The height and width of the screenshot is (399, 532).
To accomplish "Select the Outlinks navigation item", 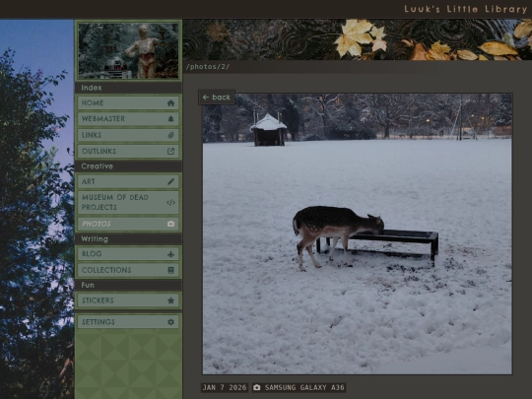I will [128, 152].
